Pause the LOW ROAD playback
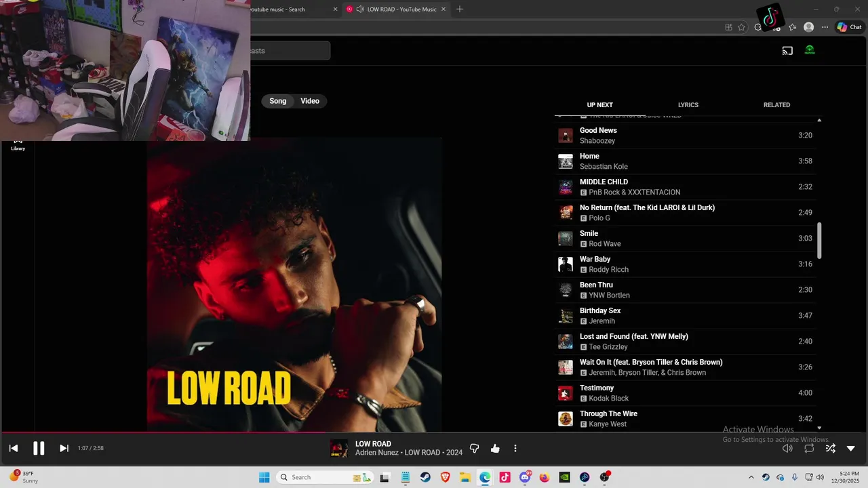 tap(39, 448)
